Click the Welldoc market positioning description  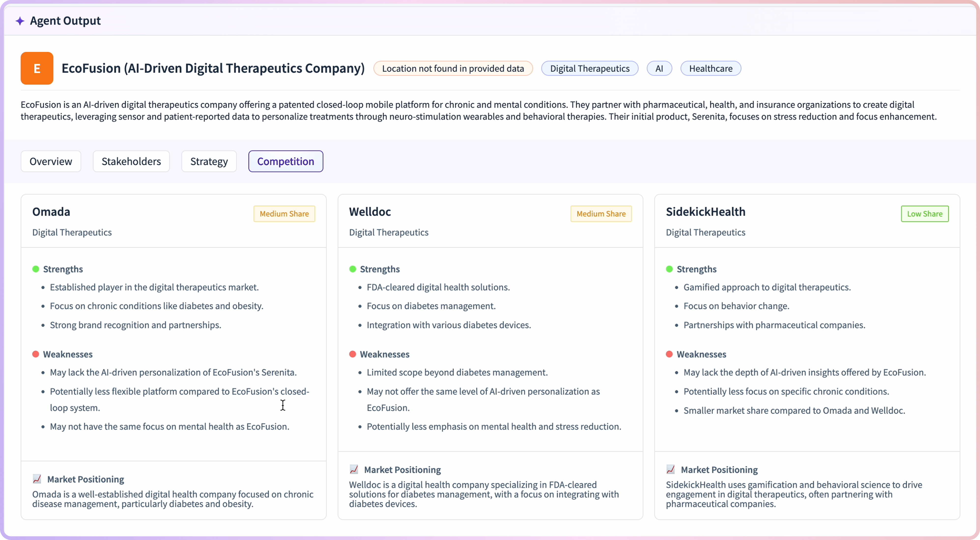point(484,494)
